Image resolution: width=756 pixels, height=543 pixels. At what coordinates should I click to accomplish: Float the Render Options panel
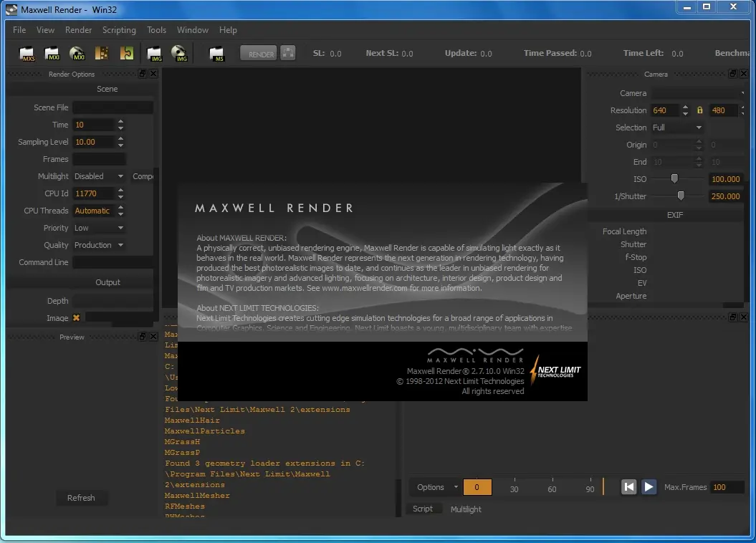pyautogui.click(x=142, y=74)
